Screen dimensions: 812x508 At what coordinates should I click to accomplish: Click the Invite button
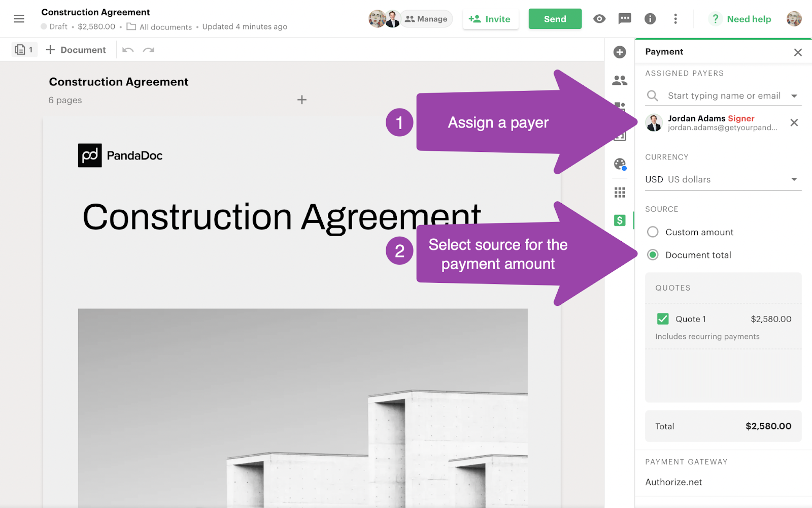tap(490, 19)
